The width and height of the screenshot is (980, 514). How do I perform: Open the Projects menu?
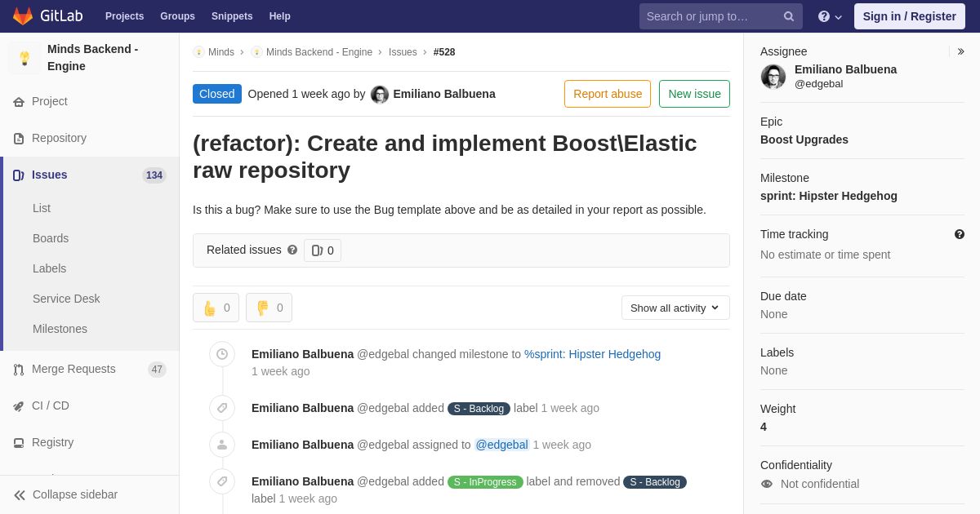[x=124, y=16]
